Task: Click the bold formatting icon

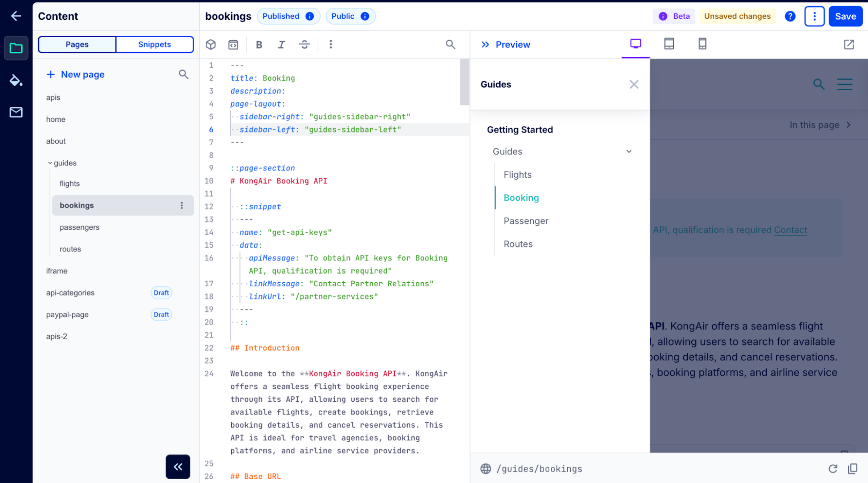Action: 259,44
